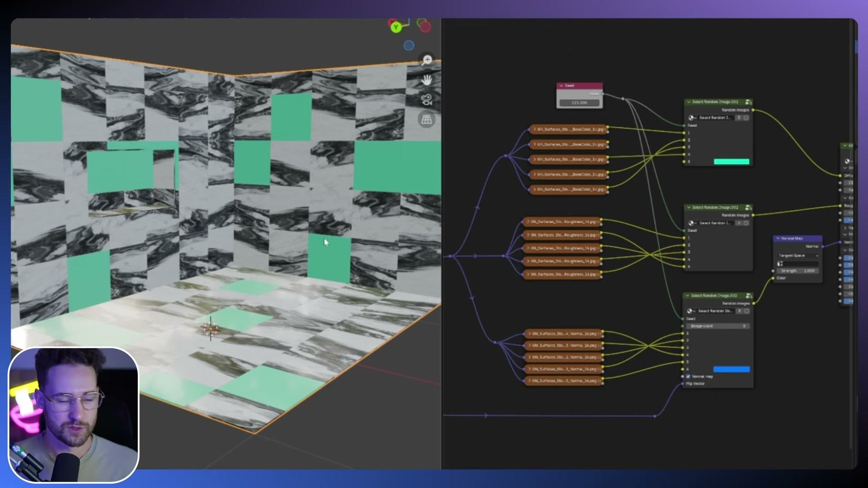Screen dimensions: 868x488
Task: Open the Tangent Space dropdown
Action: (x=798, y=256)
